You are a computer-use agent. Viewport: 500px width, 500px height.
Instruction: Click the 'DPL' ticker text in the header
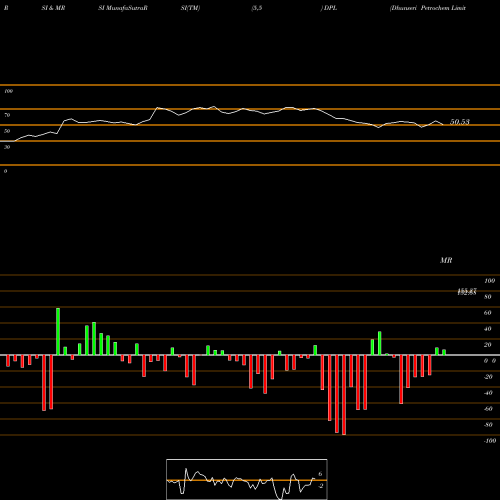330,8
